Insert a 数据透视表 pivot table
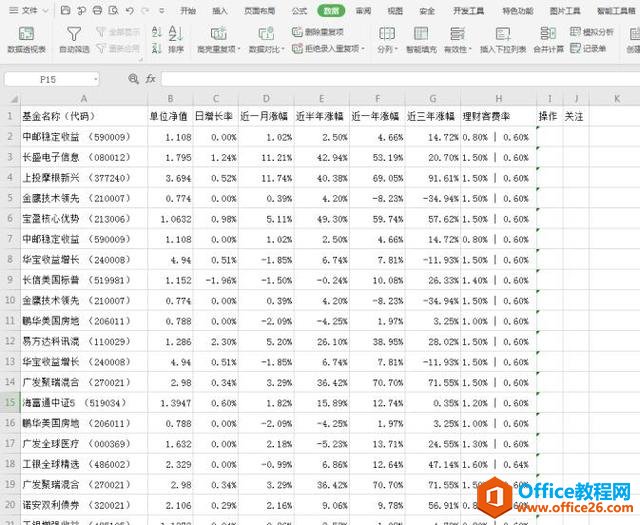This screenshot has width=640, height=525. [27, 40]
